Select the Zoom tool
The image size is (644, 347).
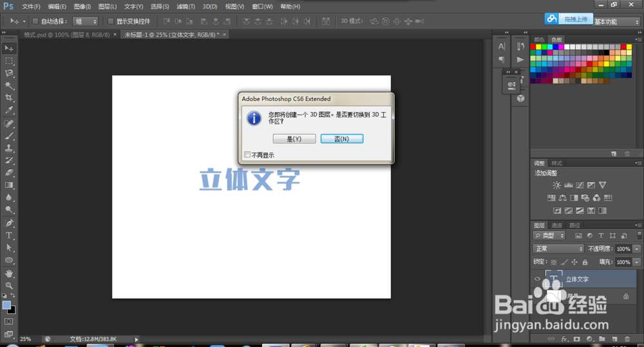click(x=8, y=285)
